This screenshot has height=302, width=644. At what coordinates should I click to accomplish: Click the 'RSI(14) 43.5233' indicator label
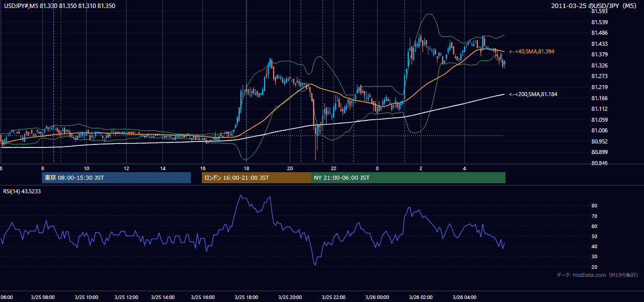[x=22, y=191]
